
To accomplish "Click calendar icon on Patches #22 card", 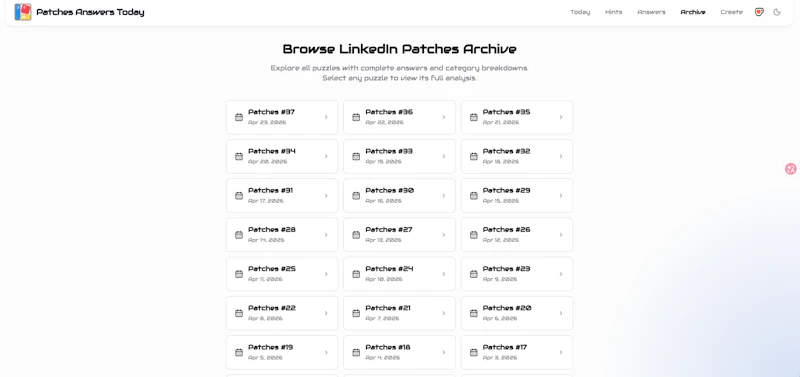I will click(x=239, y=313).
